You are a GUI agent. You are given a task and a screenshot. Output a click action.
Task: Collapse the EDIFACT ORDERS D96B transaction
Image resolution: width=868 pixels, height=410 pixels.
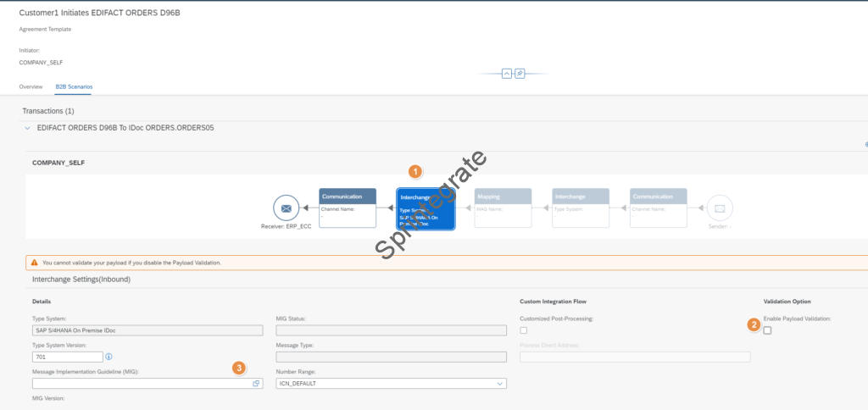(x=27, y=129)
